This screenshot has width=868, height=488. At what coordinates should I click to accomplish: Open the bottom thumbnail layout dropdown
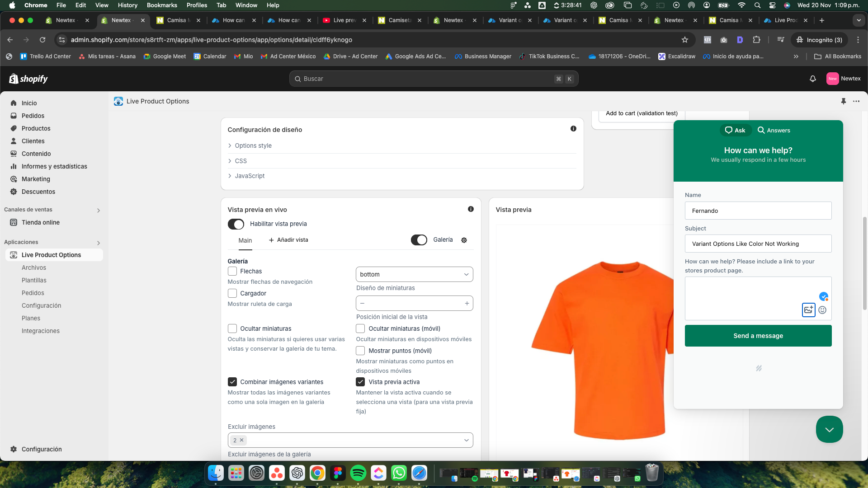[414, 274]
